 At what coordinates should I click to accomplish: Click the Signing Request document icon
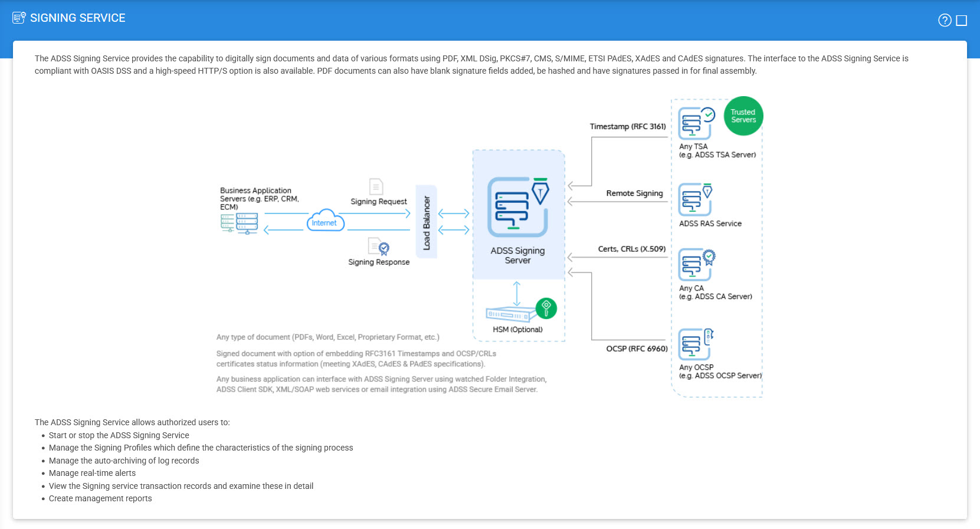point(376,186)
